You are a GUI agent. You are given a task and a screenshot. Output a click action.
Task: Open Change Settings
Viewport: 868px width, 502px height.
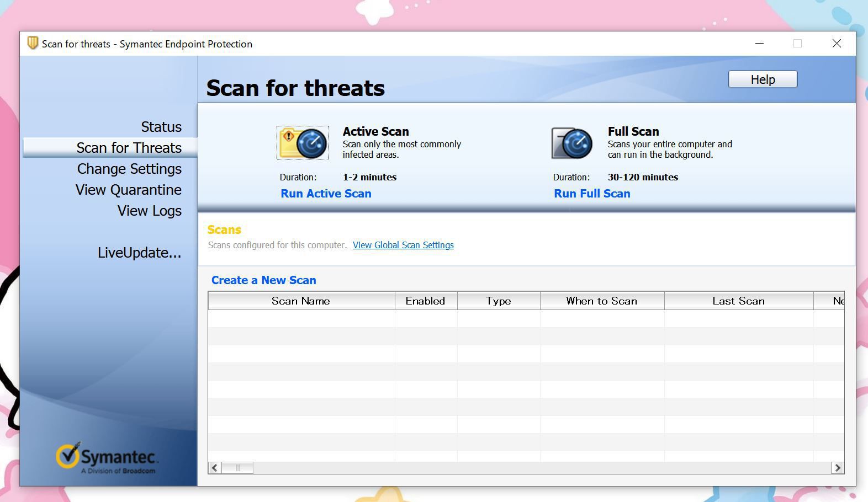129,169
